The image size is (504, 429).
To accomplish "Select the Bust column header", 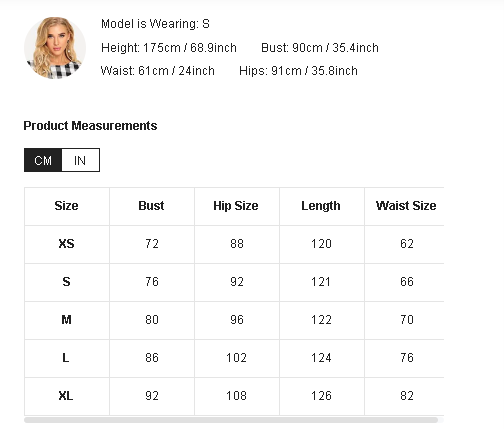I will (x=151, y=206).
